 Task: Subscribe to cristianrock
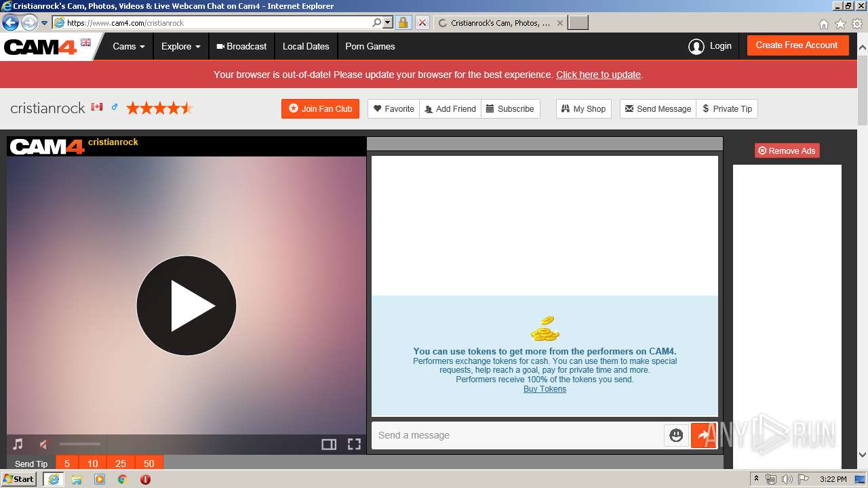click(x=510, y=108)
